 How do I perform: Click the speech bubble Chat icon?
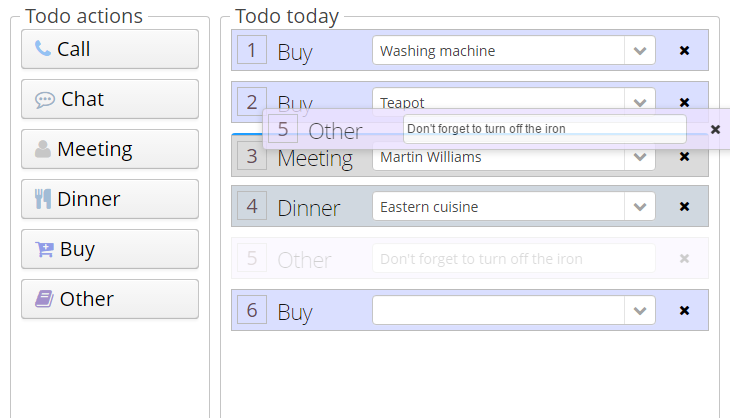click(x=45, y=99)
